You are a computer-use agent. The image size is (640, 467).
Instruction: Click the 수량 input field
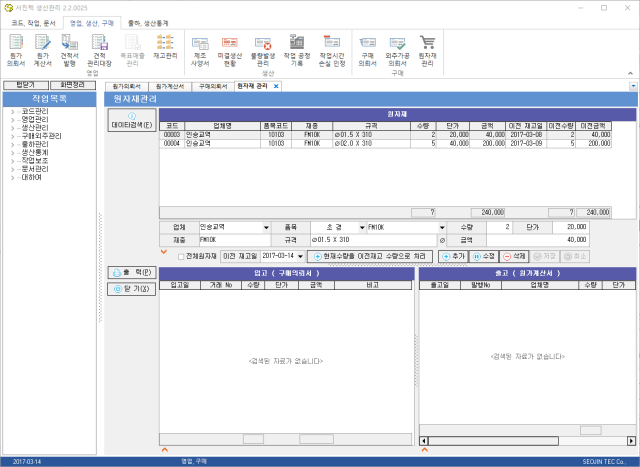497,227
